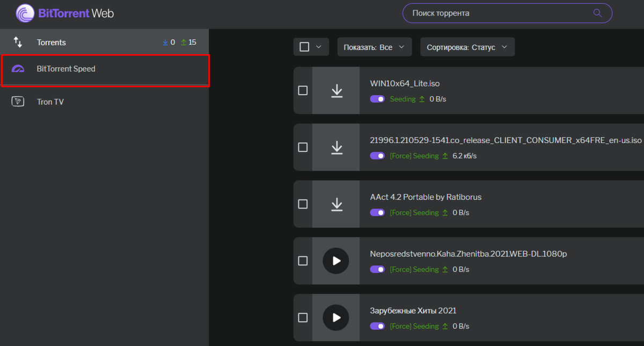Image resolution: width=644 pixels, height=346 pixels.
Task: Click Зарубежные Хиты 2021 torrent name
Action: (413, 311)
